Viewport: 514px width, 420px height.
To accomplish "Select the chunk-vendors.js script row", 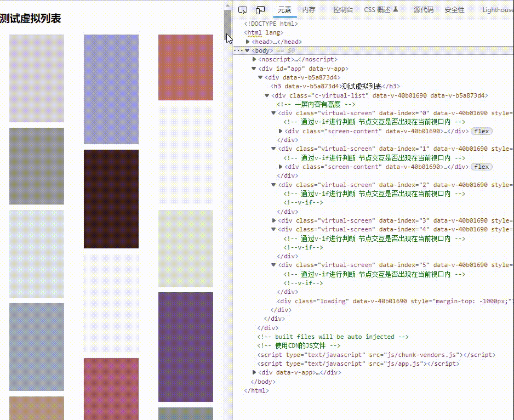I will (x=376, y=355).
